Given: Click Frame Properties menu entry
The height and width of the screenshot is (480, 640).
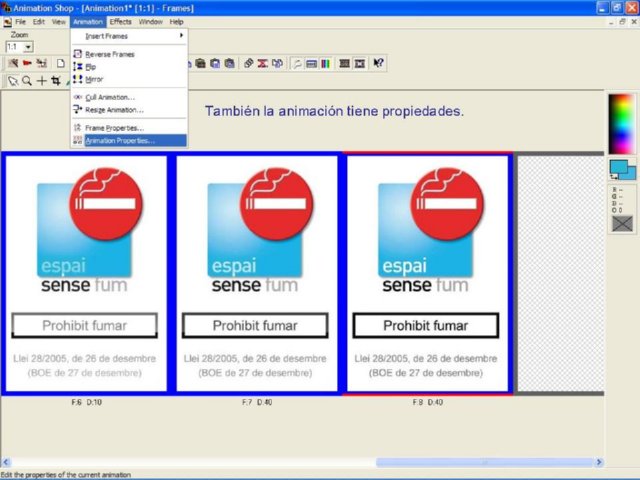Looking at the screenshot, I should pyautogui.click(x=114, y=128).
